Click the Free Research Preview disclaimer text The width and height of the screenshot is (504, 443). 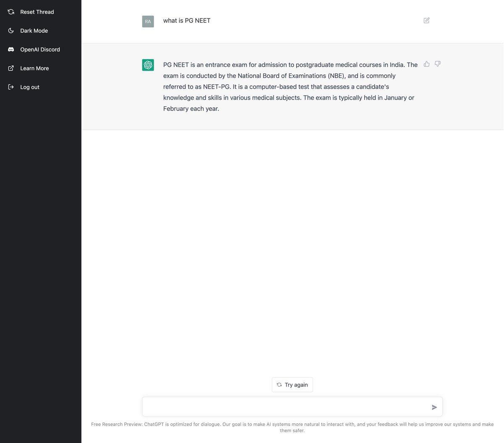pos(292,427)
